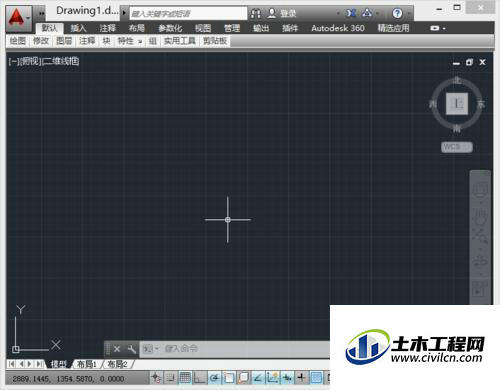Switch to the 布局2 layout tab
This screenshot has height=390, width=500.
click(x=118, y=364)
